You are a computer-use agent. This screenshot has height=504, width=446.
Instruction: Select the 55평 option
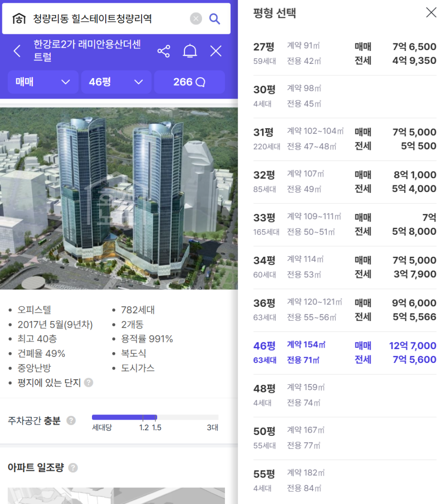coord(345,481)
